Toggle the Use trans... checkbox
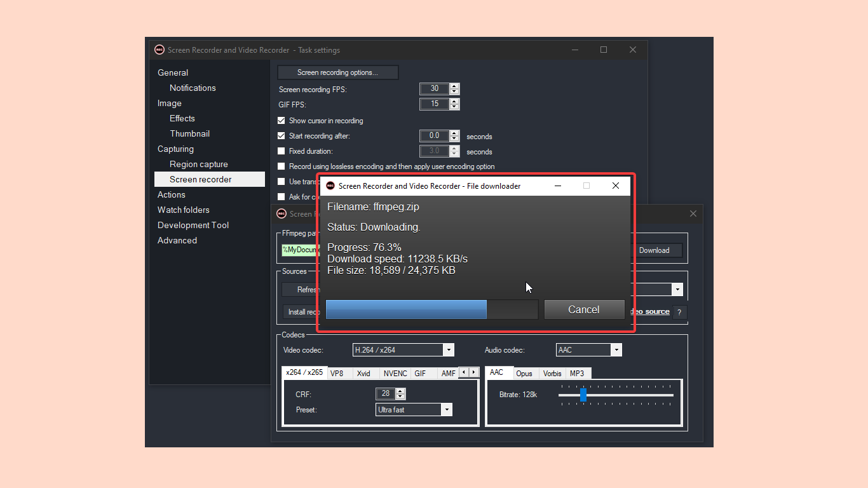 click(x=281, y=181)
